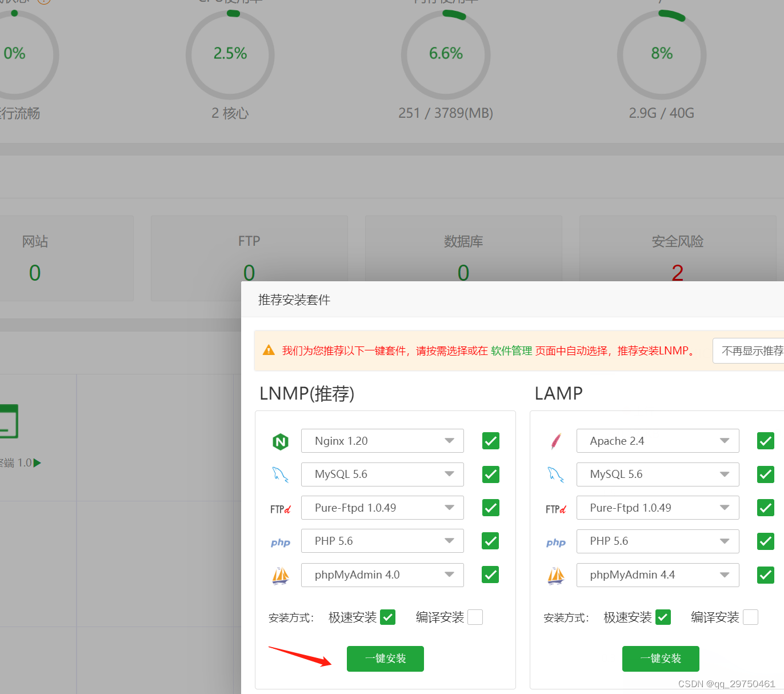Uncheck the Apache 2.4 checkbox
The image size is (784, 694).
766,441
